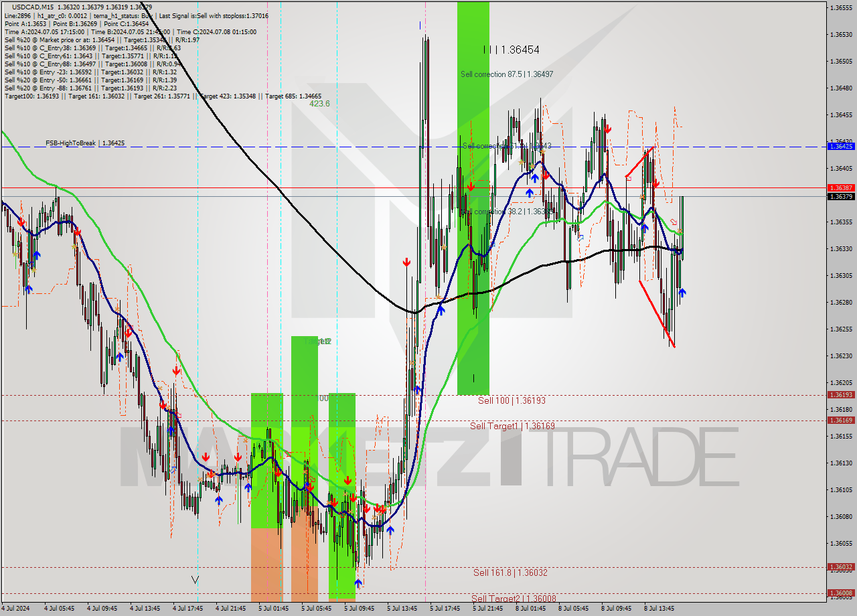Select the red 1.36193 axis price tag
Viewport: 857px width, 616px height.
point(840,395)
